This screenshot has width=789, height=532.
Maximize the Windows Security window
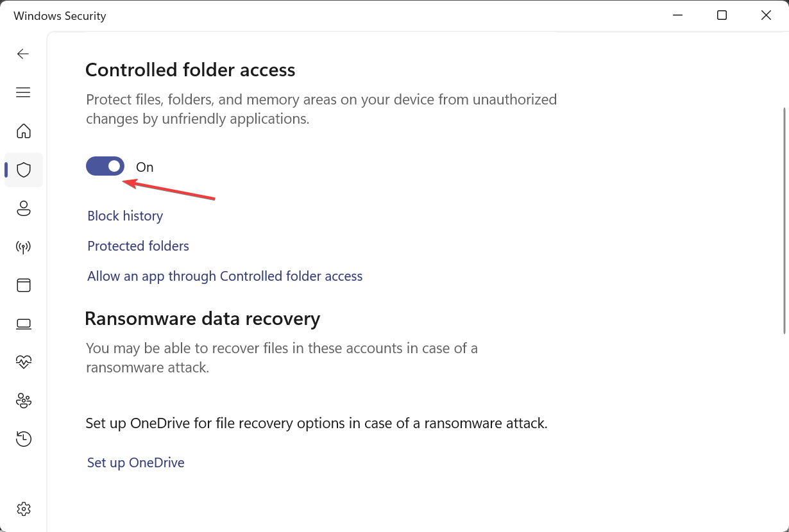[722, 15]
